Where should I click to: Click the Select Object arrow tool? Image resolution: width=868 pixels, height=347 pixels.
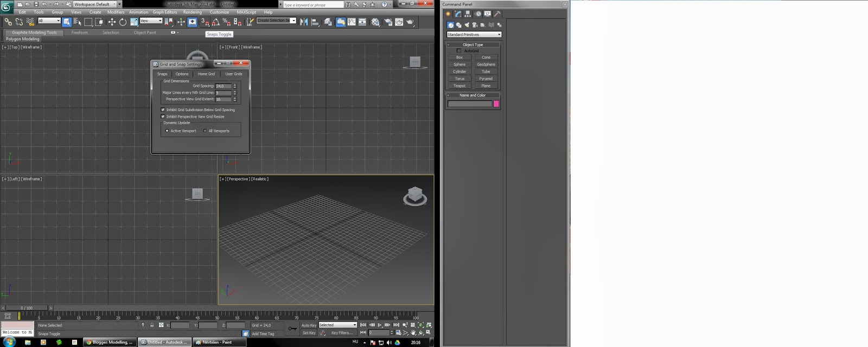pos(66,22)
